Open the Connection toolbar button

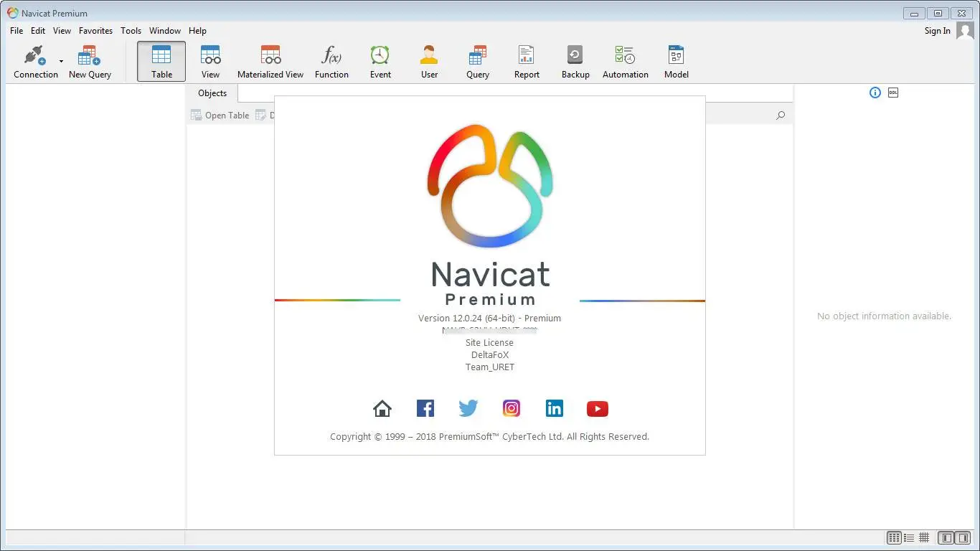pyautogui.click(x=36, y=62)
